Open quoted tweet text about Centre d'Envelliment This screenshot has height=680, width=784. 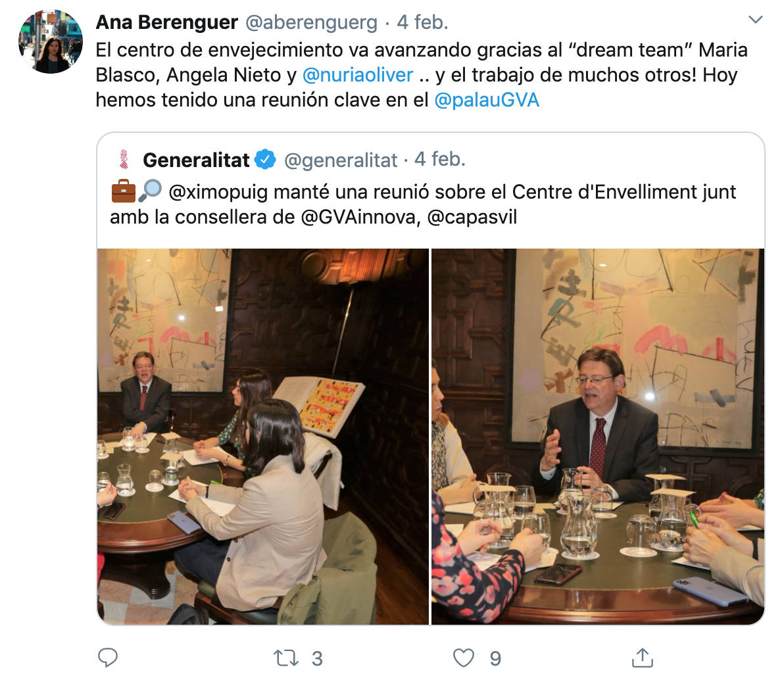pyautogui.click(x=423, y=205)
